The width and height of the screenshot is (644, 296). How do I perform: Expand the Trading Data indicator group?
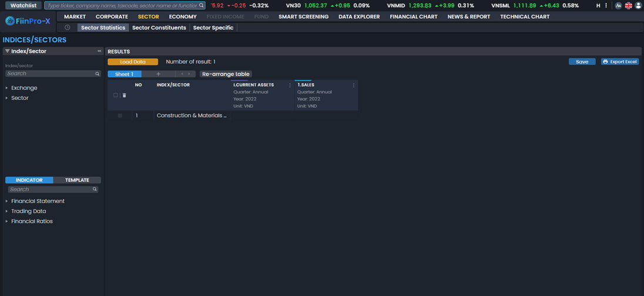pyautogui.click(x=7, y=211)
